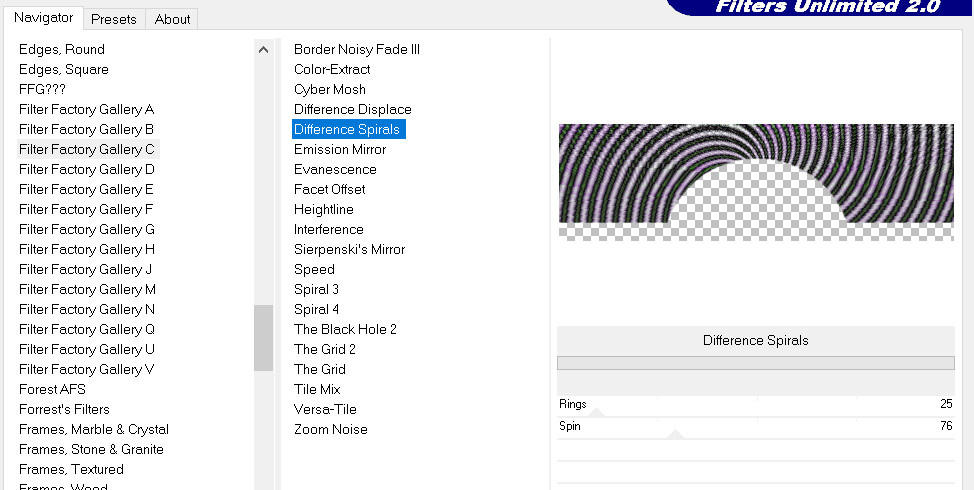Adjust the Rings slider handle
Image resolution: width=974 pixels, height=490 pixels.
coord(596,412)
